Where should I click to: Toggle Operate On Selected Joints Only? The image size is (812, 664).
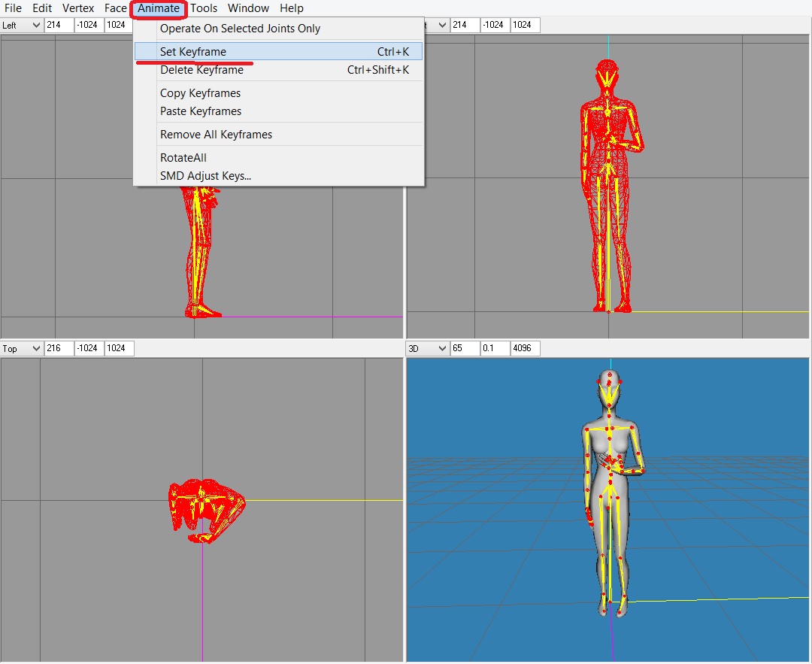coord(240,29)
